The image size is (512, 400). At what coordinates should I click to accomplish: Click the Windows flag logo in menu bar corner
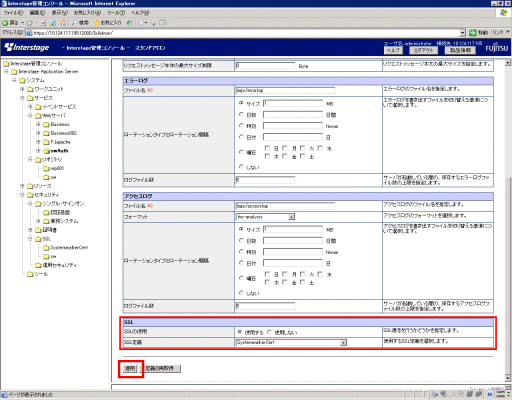[x=503, y=13]
